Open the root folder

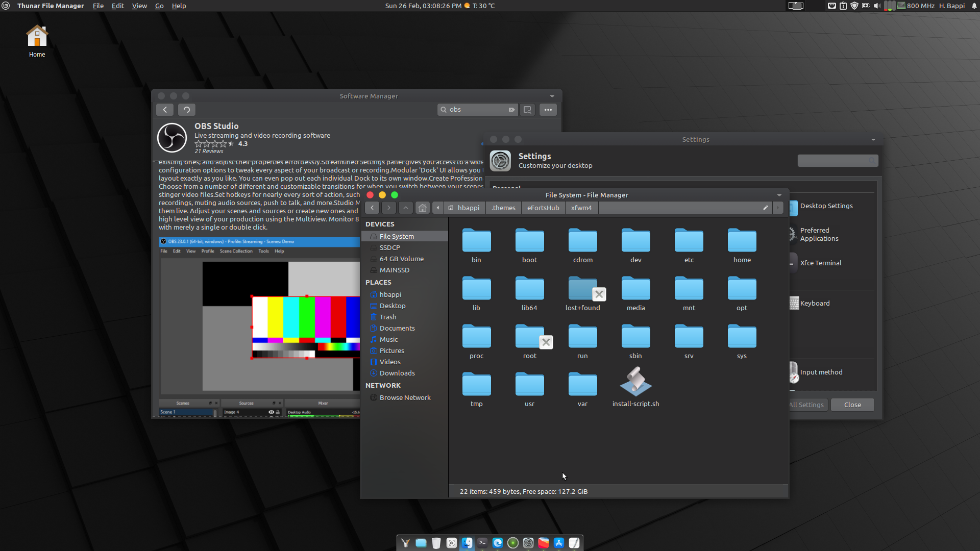click(530, 341)
